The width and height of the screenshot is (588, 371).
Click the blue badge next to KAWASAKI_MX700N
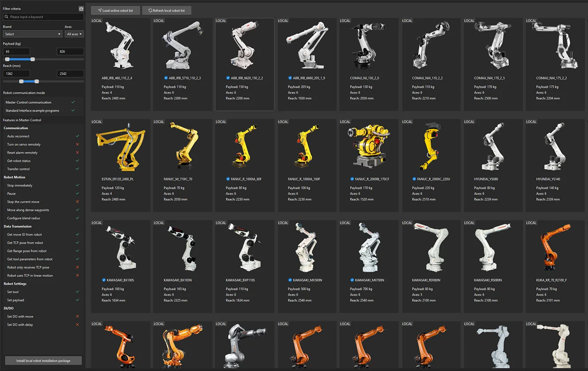coord(352,280)
